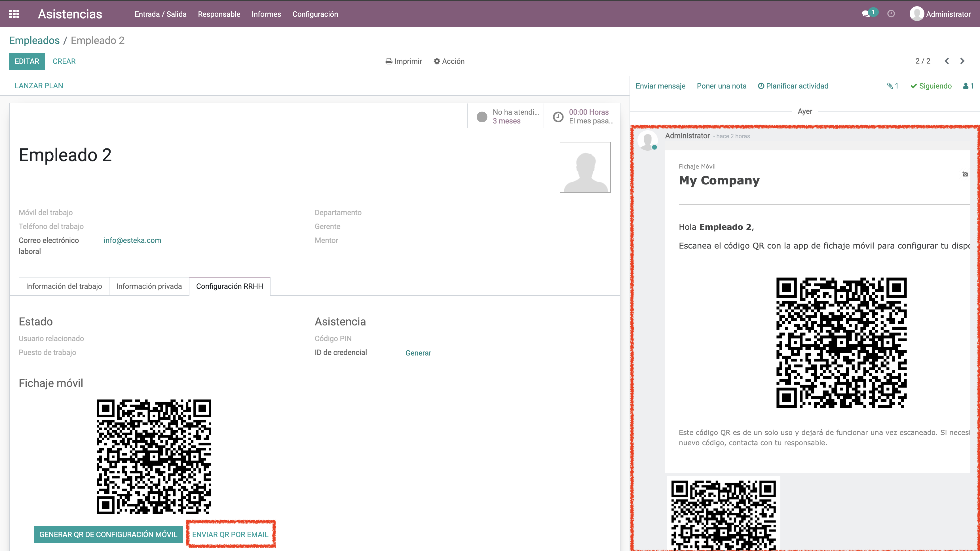Open the 00:00 Horas stat button
The height and width of the screenshot is (551, 980).
click(x=582, y=116)
